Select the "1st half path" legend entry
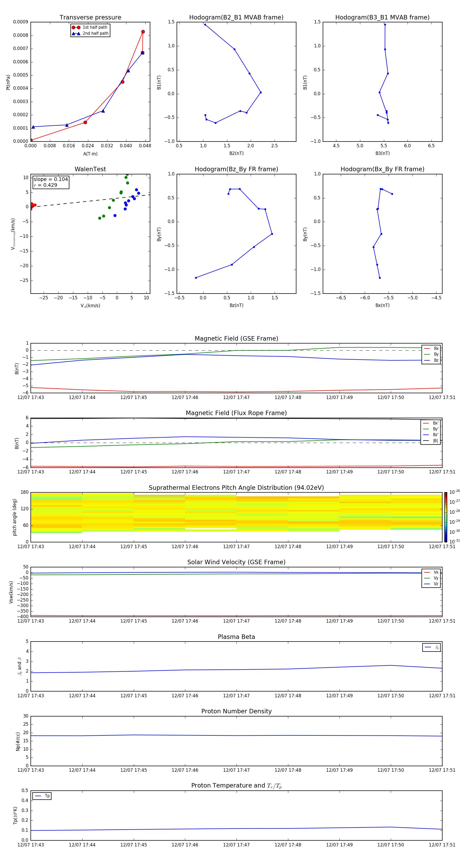 (90, 27)
